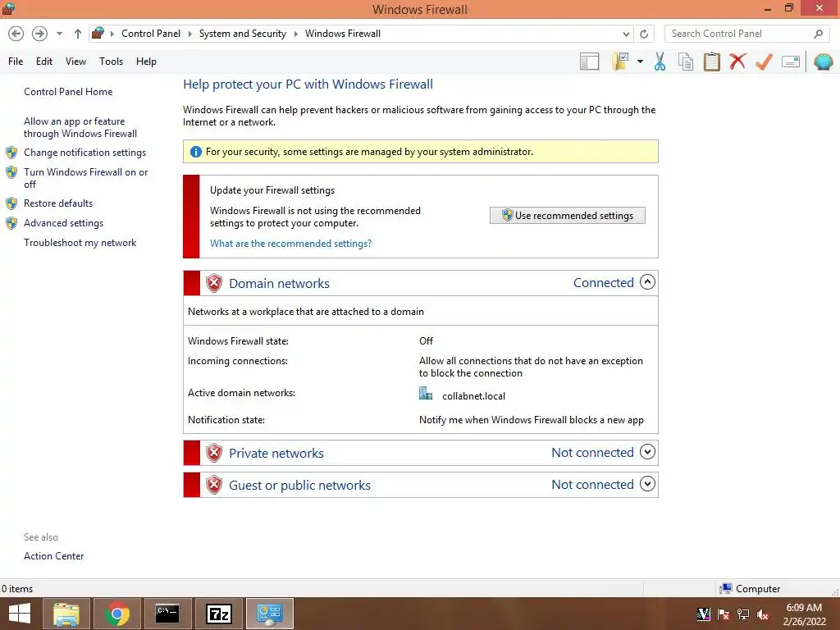Collapse the Domain networks section
Screen dimensions: 840x630
point(648,282)
